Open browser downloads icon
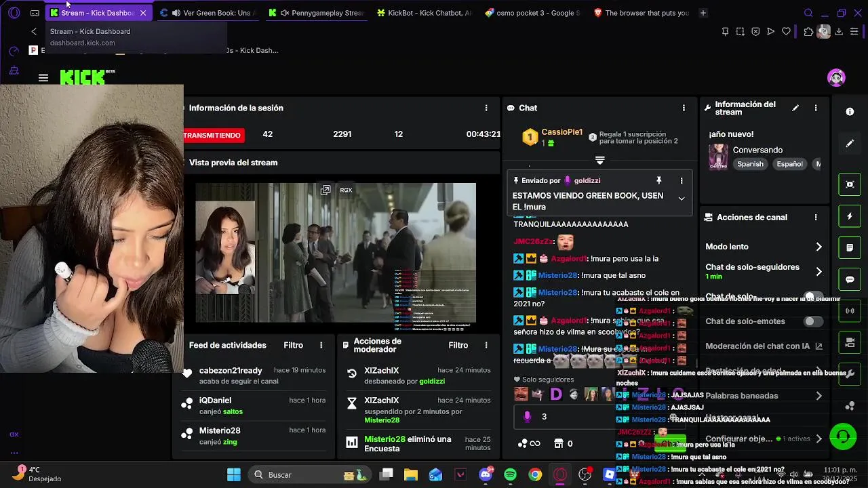 pyautogui.click(x=839, y=31)
